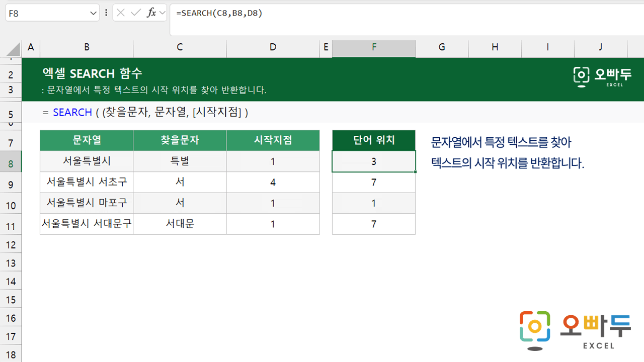644x362 pixels.
Task: Click the Enter checkmark icon in formula bar
Action: tap(135, 13)
